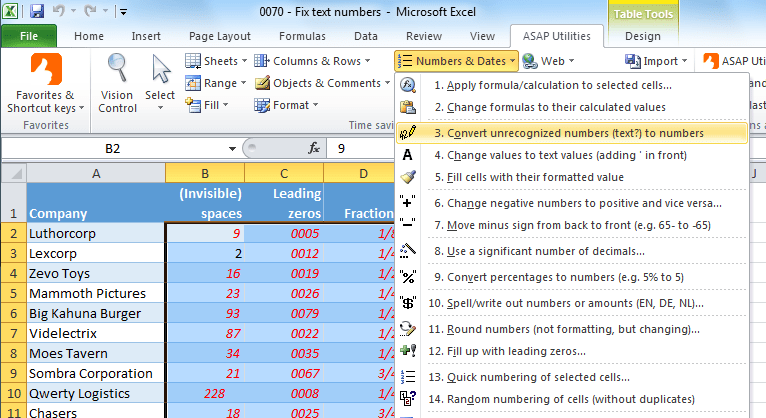Image resolution: width=766 pixels, height=418 pixels.
Task: Switch to the Insert tab
Action: point(146,36)
